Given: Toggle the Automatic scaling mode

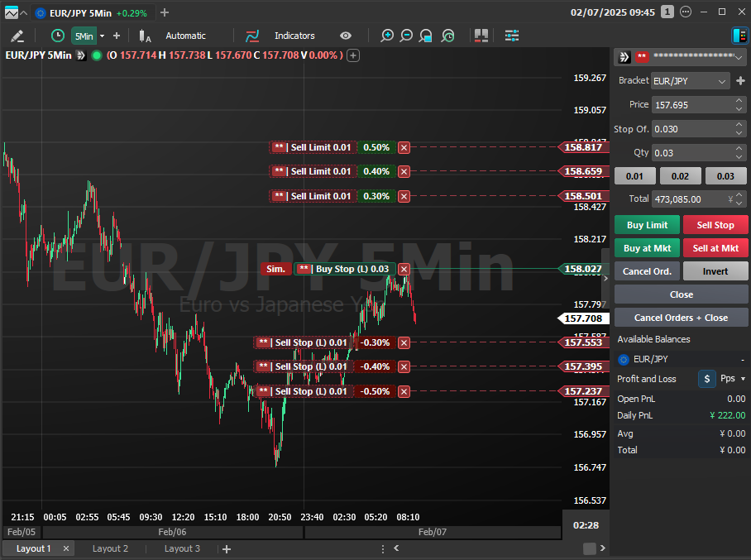Looking at the screenshot, I should (185, 36).
